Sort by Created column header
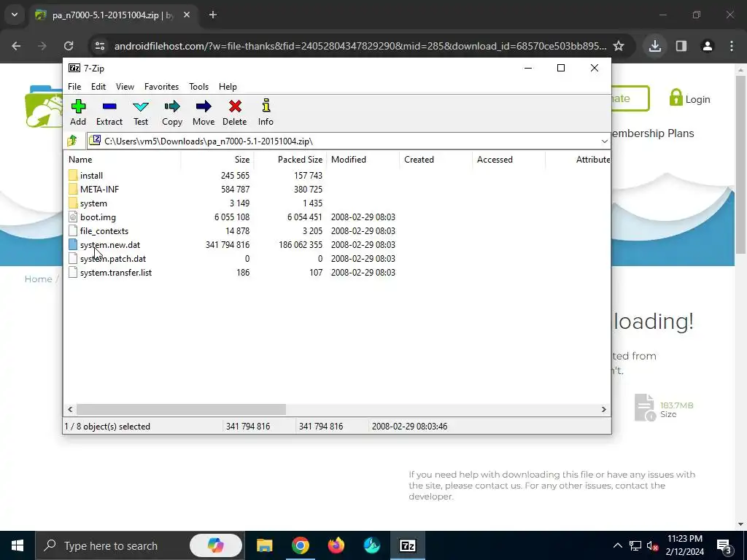The image size is (747, 560). 436,160
